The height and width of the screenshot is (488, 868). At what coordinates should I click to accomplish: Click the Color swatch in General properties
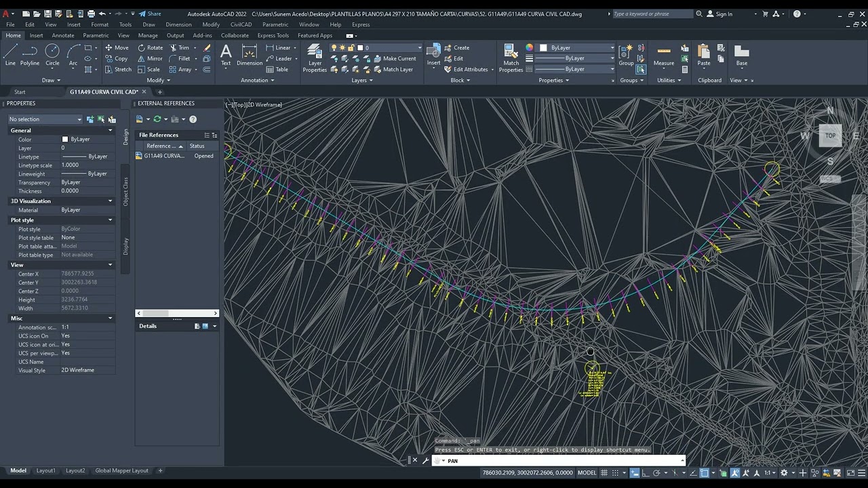tap(65, 140)
